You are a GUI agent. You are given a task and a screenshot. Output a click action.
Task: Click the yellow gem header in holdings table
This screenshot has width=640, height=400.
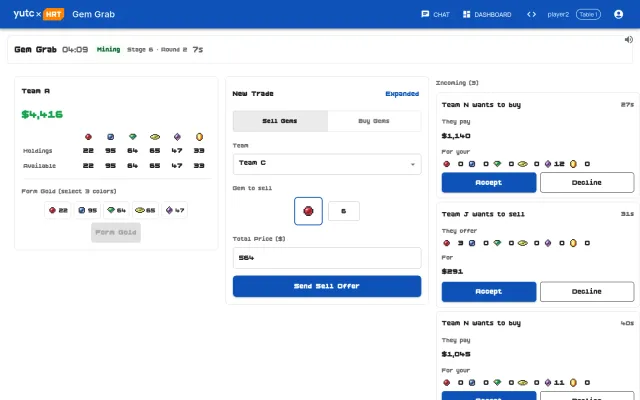(x=155, y=137)
